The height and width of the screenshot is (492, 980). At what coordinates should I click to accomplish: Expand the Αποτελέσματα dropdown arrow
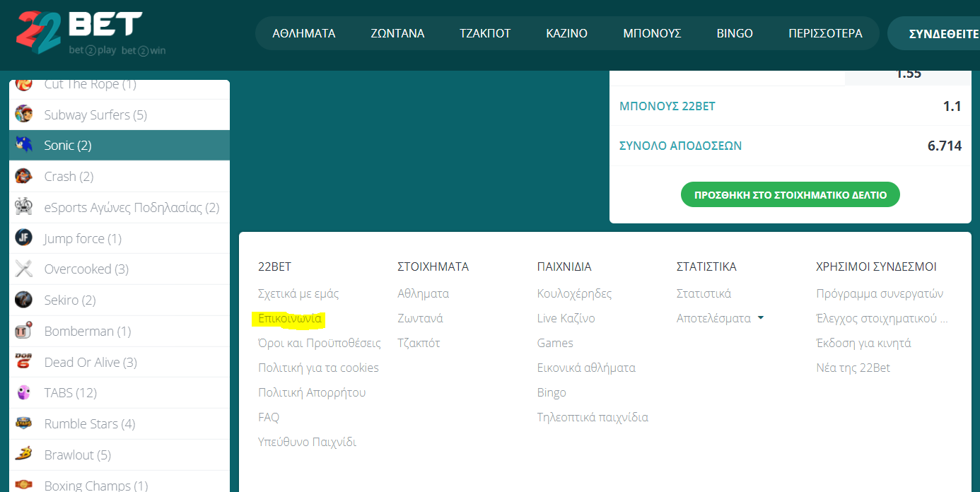click(761, 318)
